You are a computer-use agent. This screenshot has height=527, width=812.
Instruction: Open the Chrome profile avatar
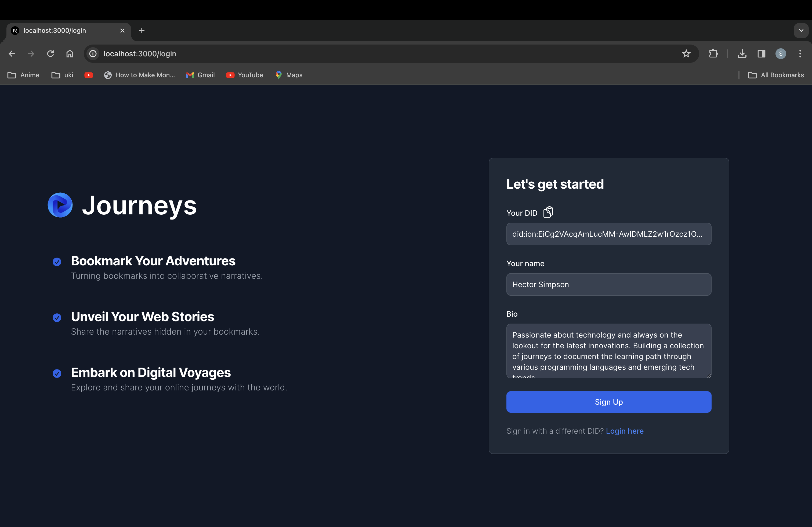[781, 53]
